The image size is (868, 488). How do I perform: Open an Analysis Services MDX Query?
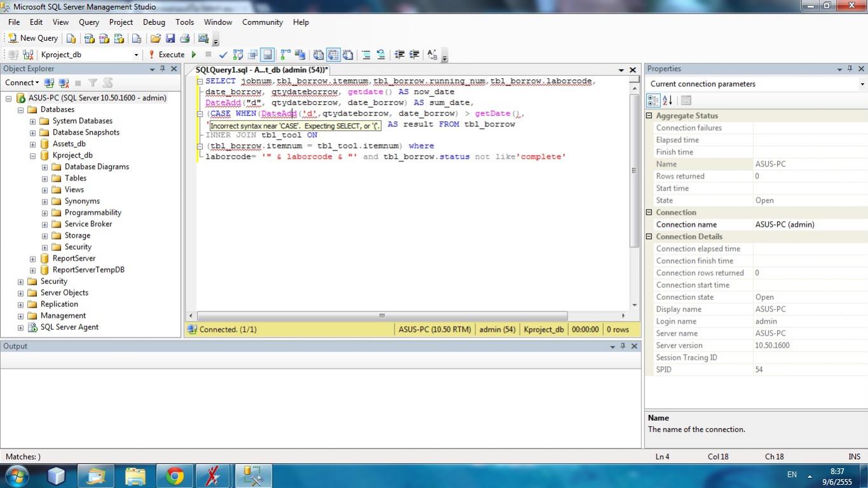click(90, 38)
